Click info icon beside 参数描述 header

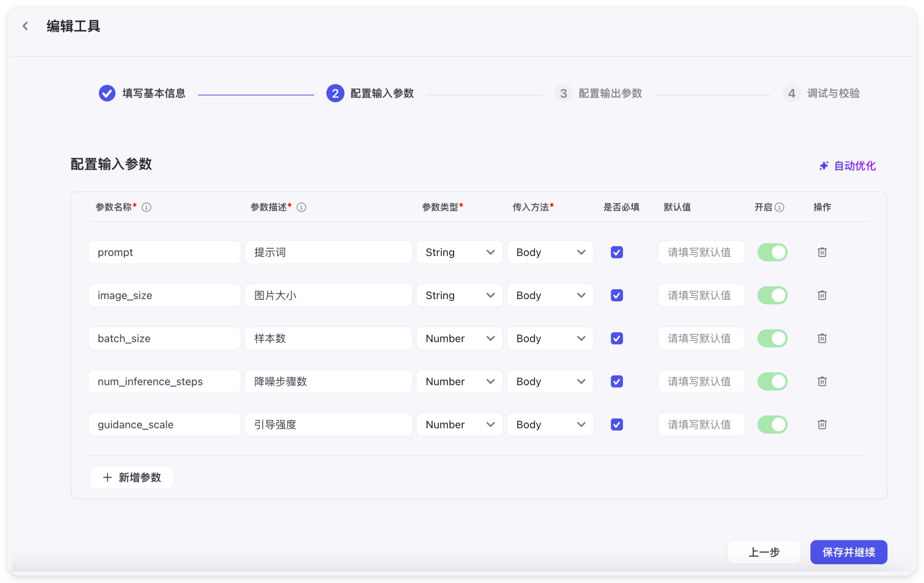click(x=301, y=207)
